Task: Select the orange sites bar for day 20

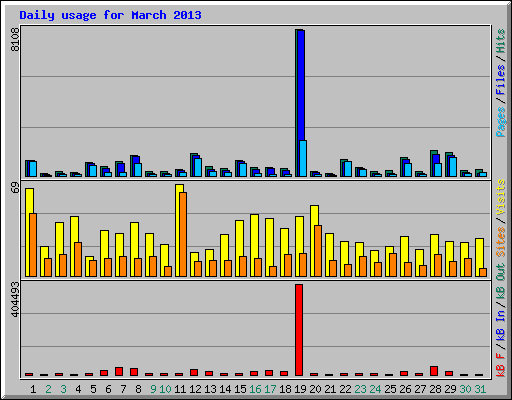Action: pyautogui.click(x=318, y=251)
